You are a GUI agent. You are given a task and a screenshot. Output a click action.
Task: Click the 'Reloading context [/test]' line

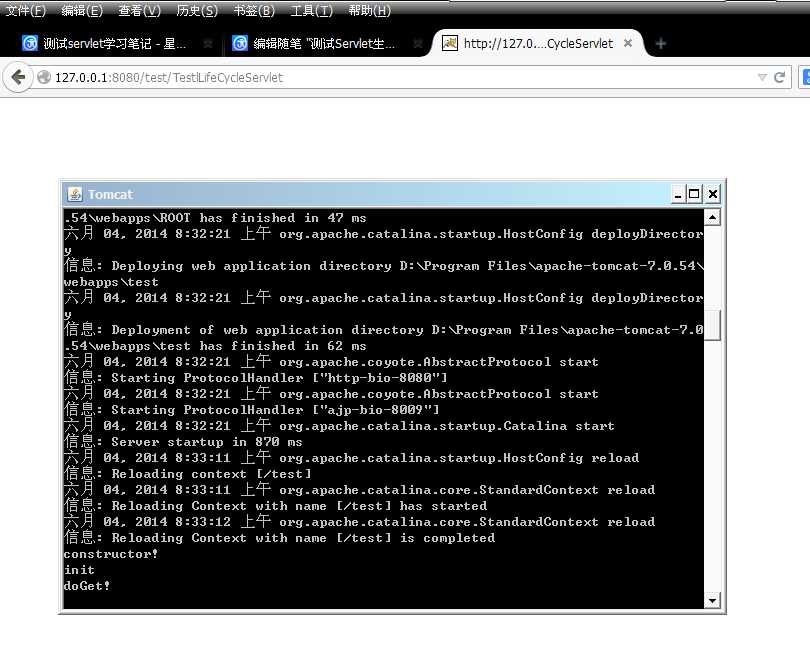click(x=188, y=474)
